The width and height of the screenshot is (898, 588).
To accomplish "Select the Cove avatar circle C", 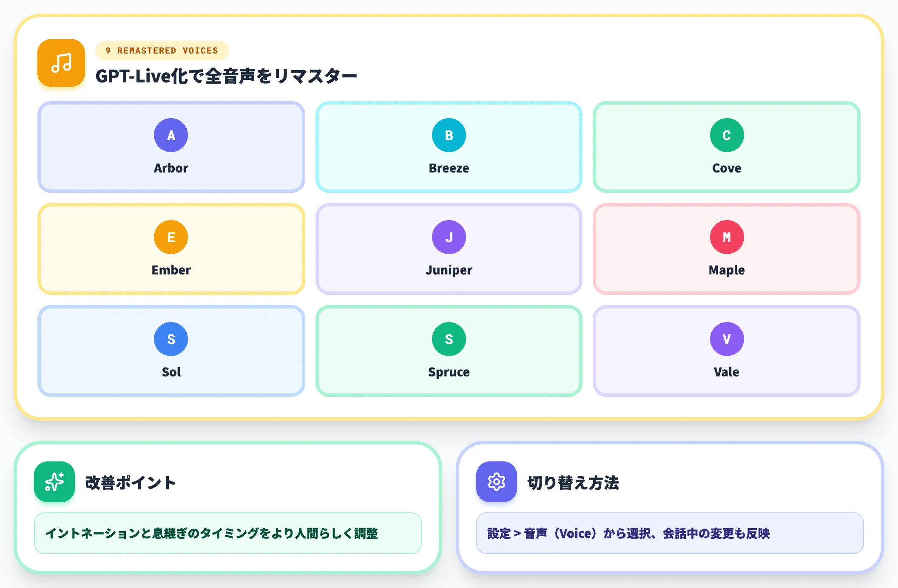I will 727,135.
